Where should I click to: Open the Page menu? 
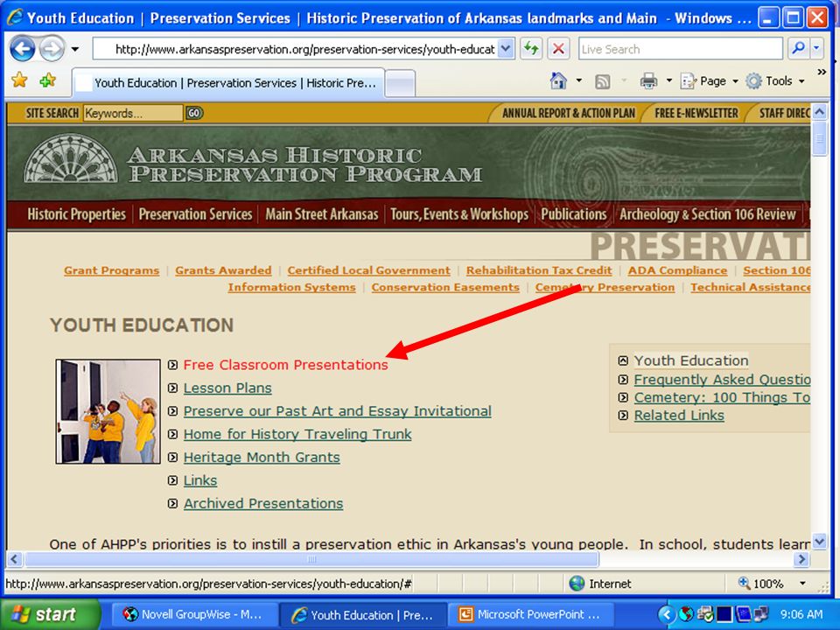coord(710,81)
